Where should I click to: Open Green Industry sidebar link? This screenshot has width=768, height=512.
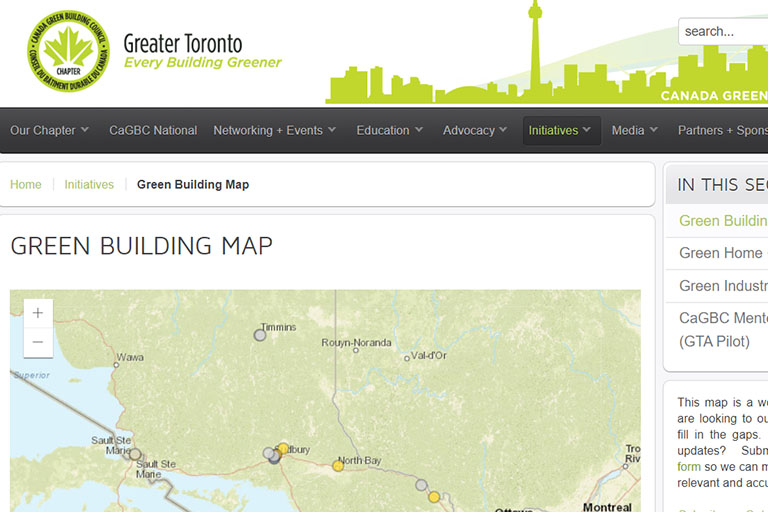click(722, 286)
